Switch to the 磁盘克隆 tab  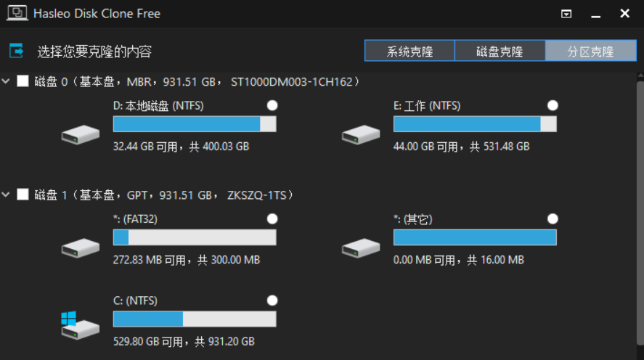point(500,52)
